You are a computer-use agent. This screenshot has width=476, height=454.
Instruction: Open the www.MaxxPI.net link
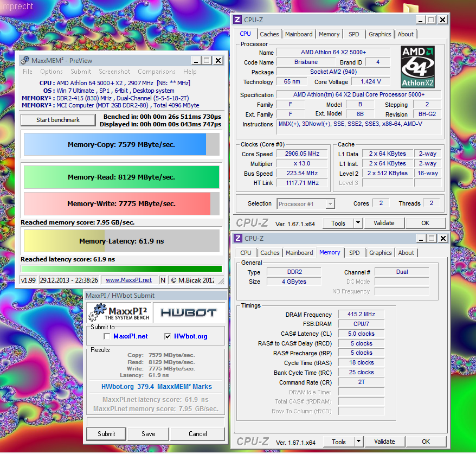(128, 280)
